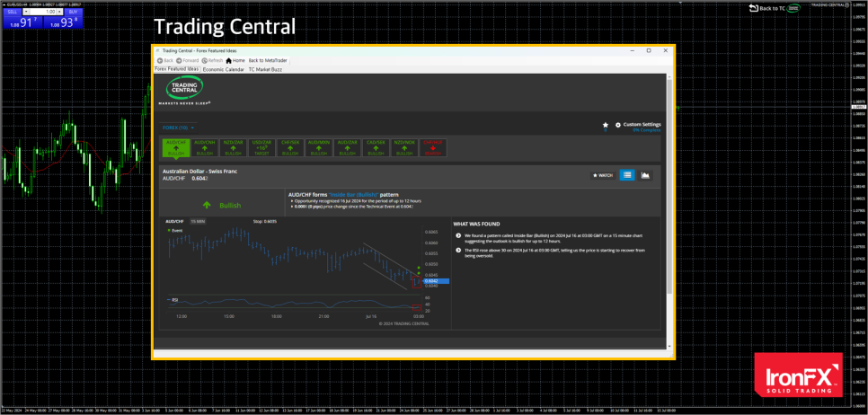The height and width of the screenshot is (415, 868).
Task: Switch to the chart view icon
Action: (645, 175)
